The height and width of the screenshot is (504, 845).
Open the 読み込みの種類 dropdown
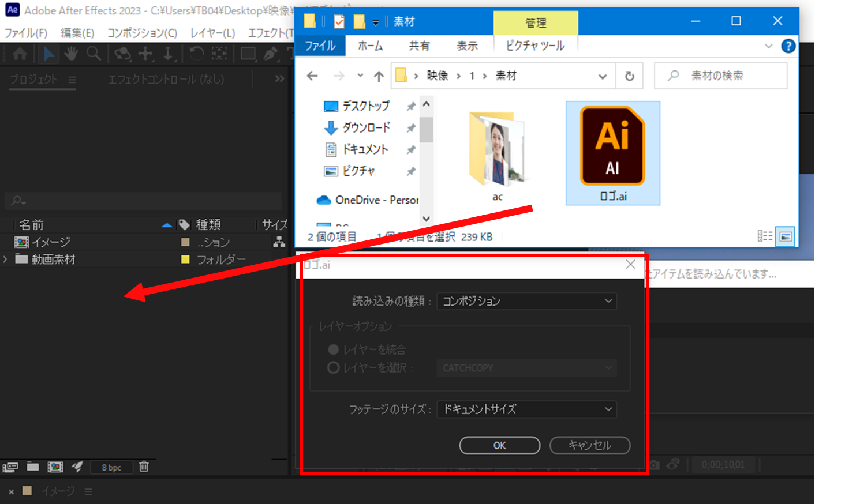526,301
